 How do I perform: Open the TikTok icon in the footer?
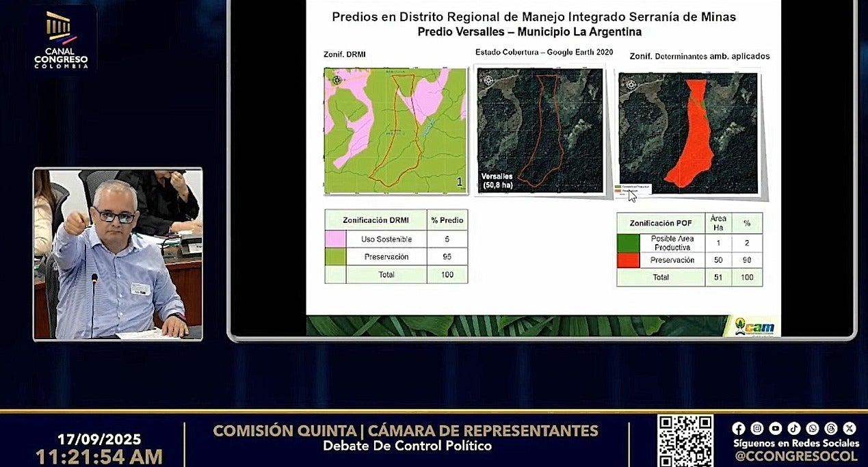coord(793,428)
